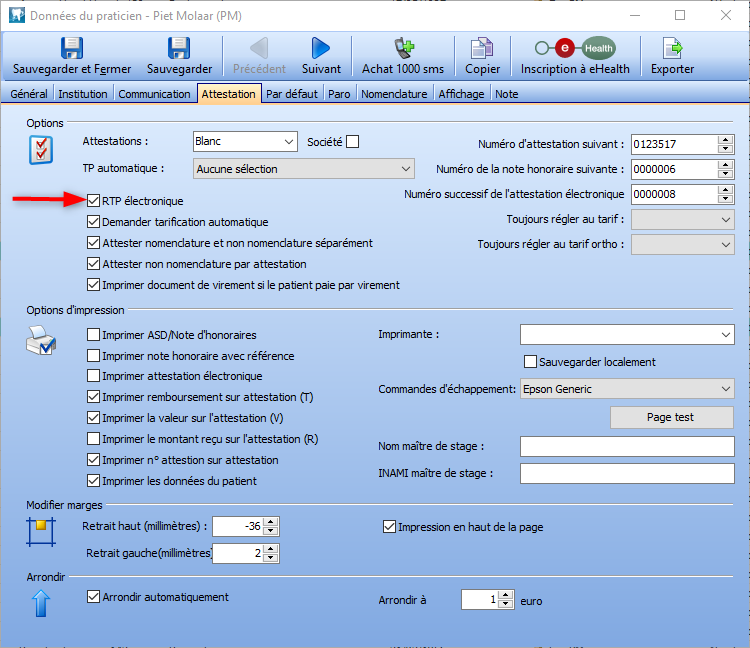Open Inscription à eHealth icon

tap(575, 48)
